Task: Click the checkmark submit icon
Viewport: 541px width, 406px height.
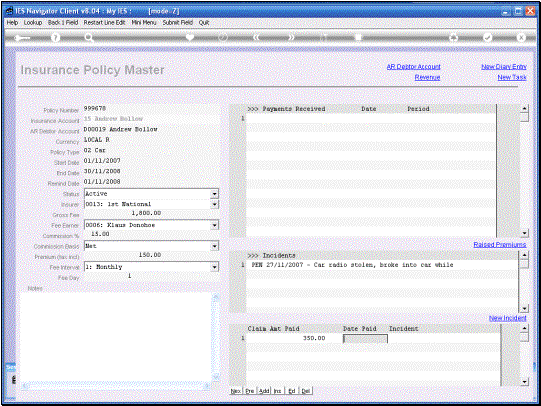Action: point(487,37)
